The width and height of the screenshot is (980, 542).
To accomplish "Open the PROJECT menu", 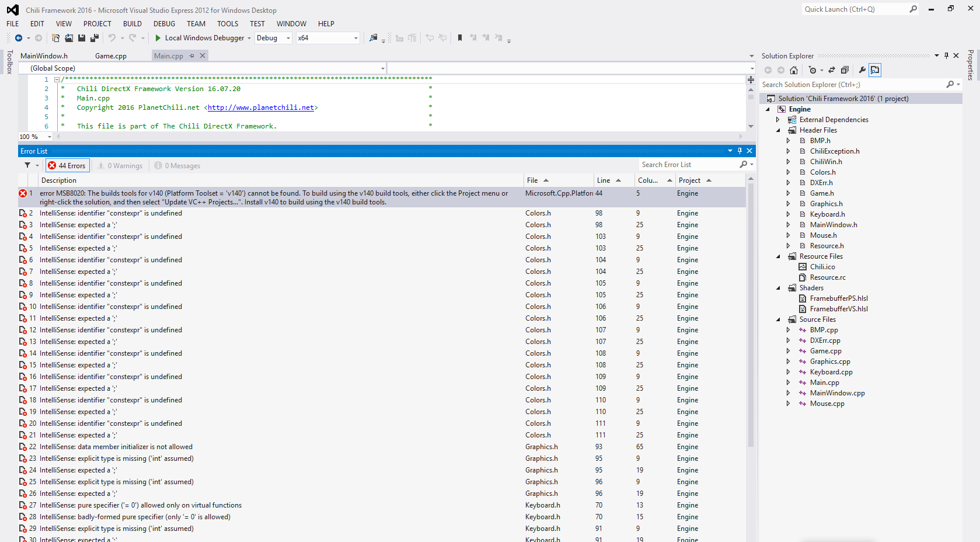I will (x=97, y=24).
